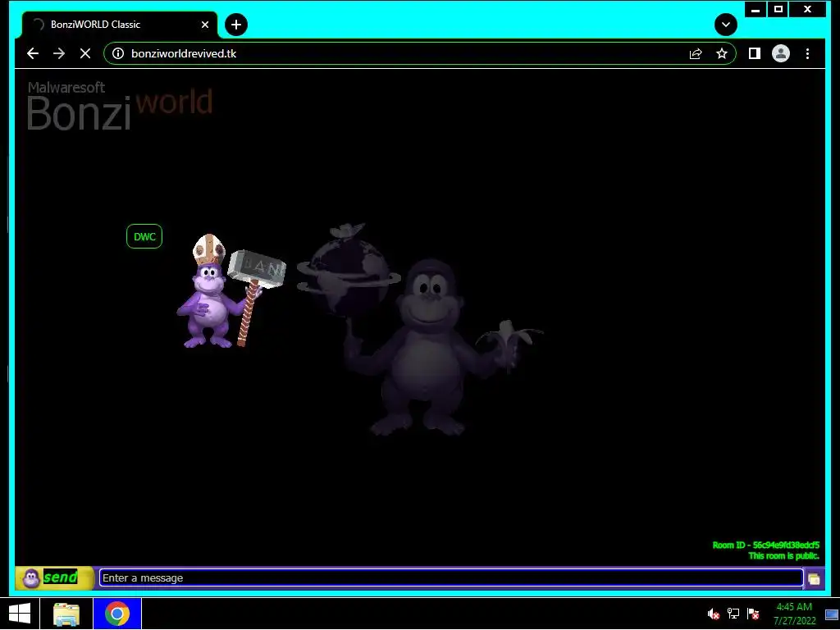Image resolution: width=840 pixels, height=630 pixels.
Task: Click the Room ID text
Action: [765, 545]
